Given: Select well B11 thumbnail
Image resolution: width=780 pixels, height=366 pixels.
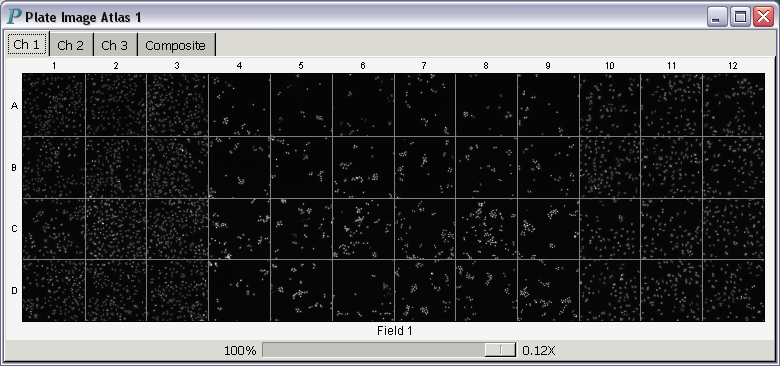Looking at the screenshot, I should pyautogui.click(x=672, y=167).
